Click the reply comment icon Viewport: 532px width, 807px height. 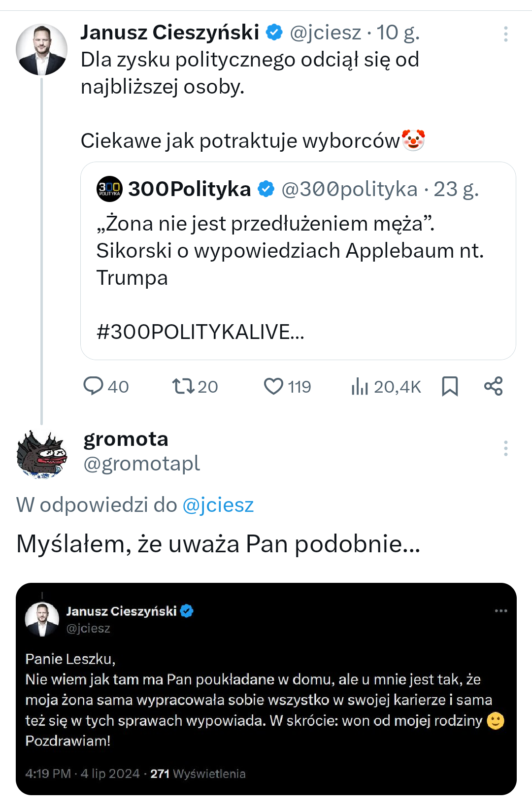(93, 386)
